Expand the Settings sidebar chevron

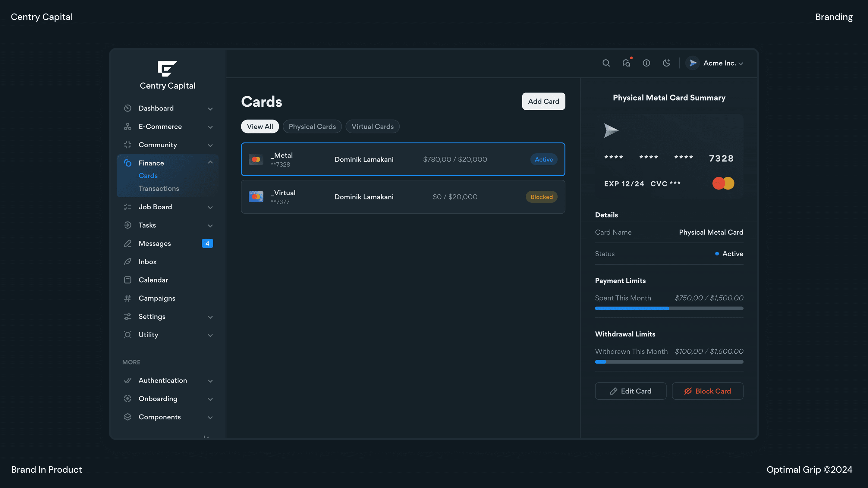[210, 317]
